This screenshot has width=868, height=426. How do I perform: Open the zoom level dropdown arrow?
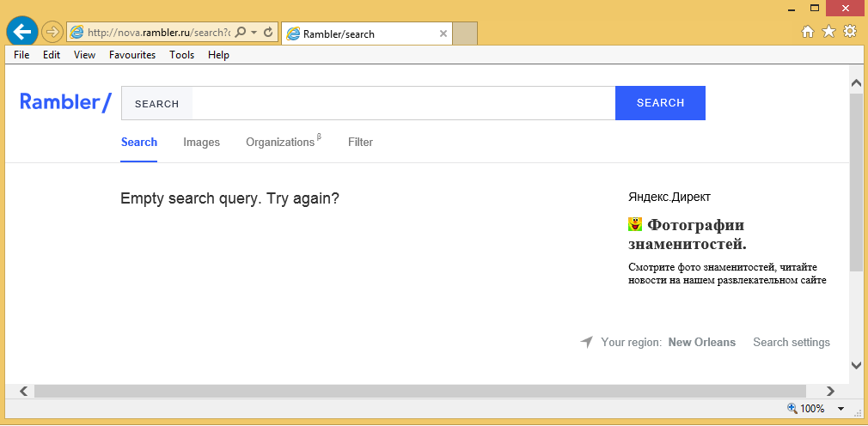[x=840, y=409]
